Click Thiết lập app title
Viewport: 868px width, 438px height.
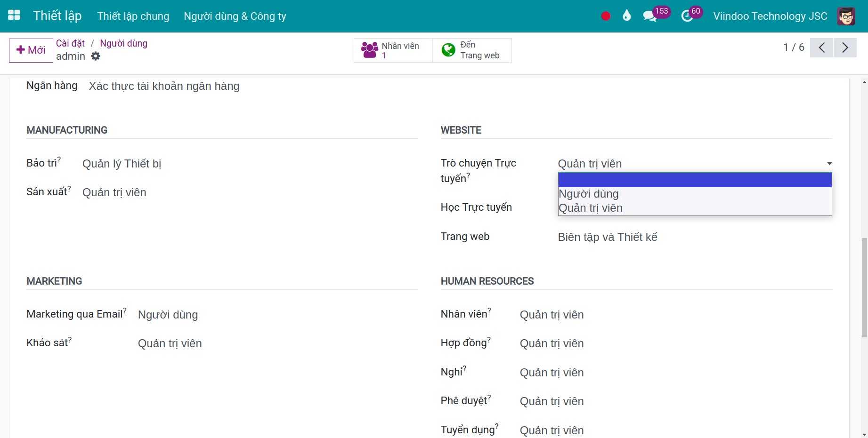57,16
